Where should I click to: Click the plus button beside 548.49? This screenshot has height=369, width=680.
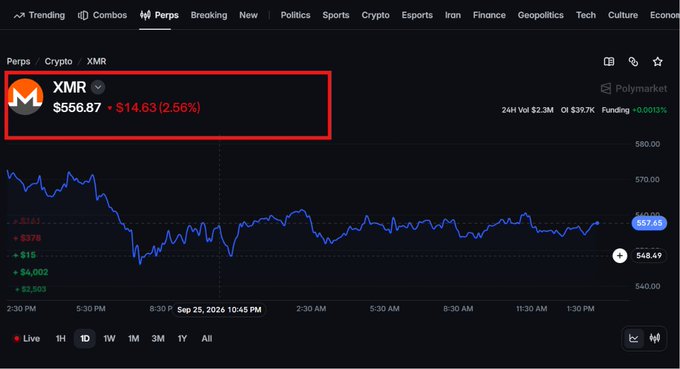point(620,256)
